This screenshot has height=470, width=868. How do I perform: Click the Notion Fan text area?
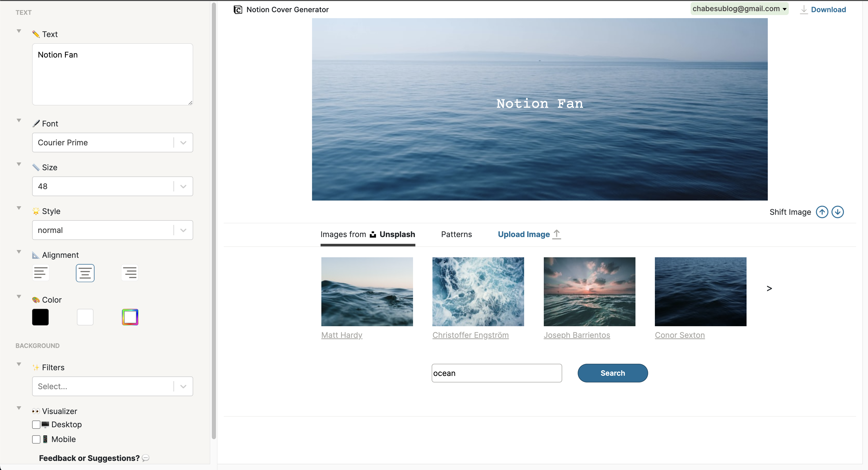pos(113,74)
